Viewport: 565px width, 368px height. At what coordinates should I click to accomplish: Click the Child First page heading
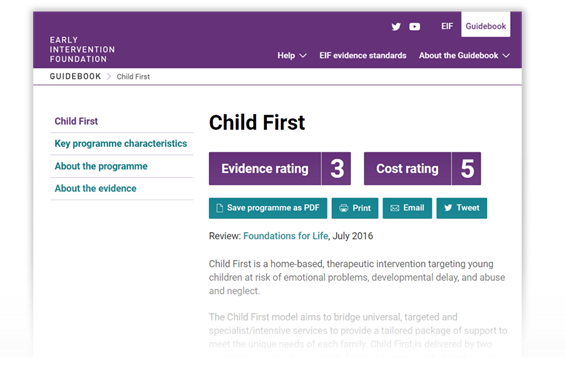[257, 123]
